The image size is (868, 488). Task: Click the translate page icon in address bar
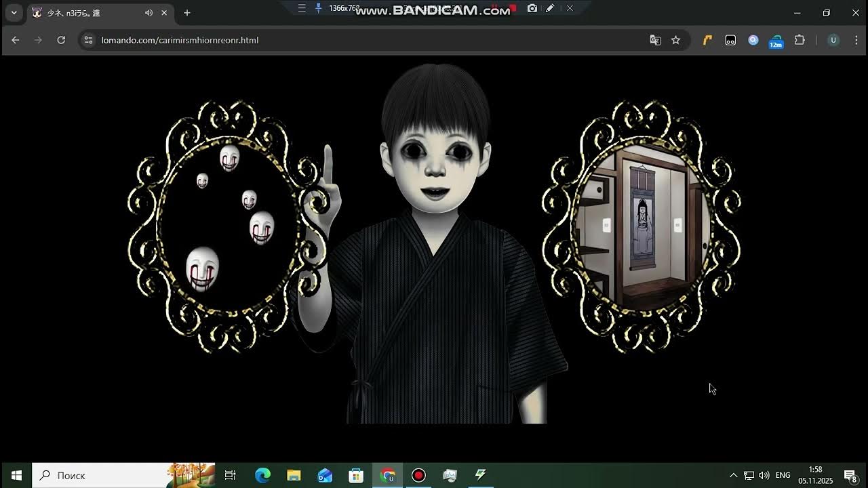coord(655,40)
